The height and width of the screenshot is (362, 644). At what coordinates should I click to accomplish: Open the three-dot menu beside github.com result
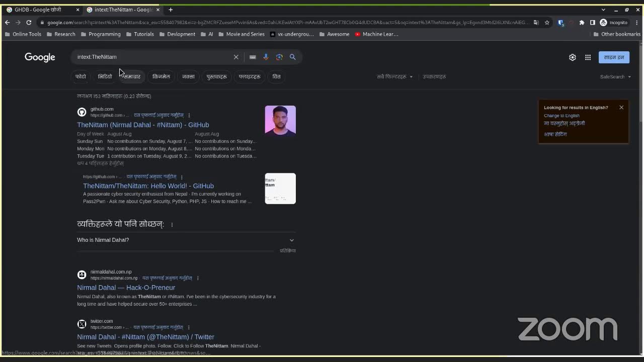[x=189, y=115]
